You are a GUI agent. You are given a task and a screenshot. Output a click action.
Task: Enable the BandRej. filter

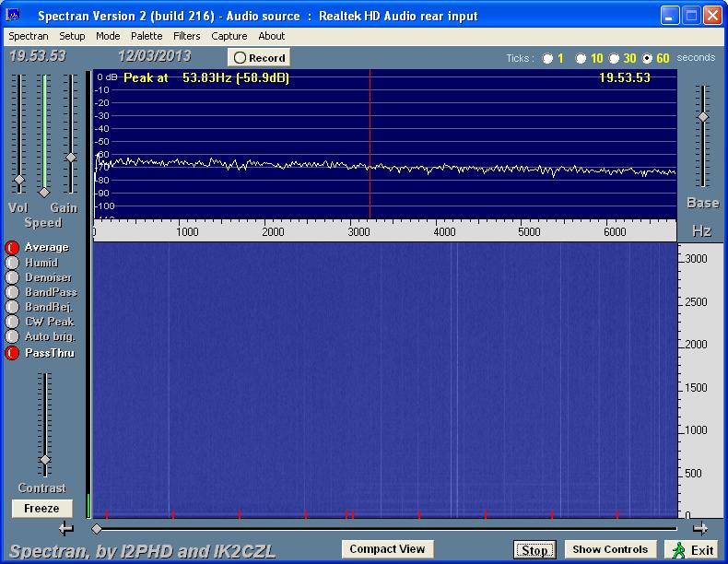tap(12, 307)
